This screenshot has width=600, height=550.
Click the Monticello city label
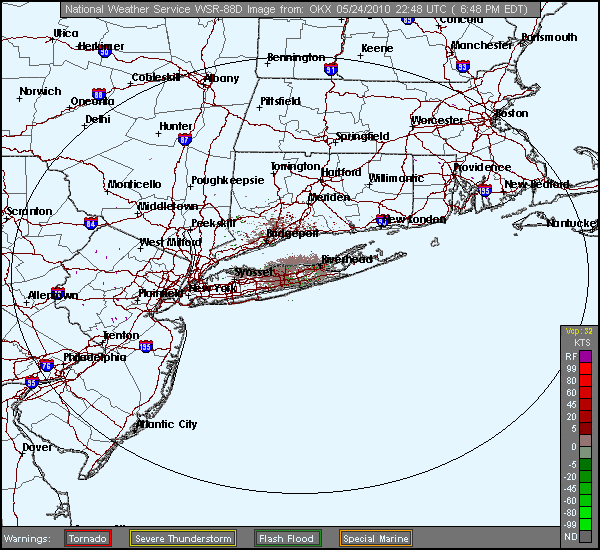point(134,184)
